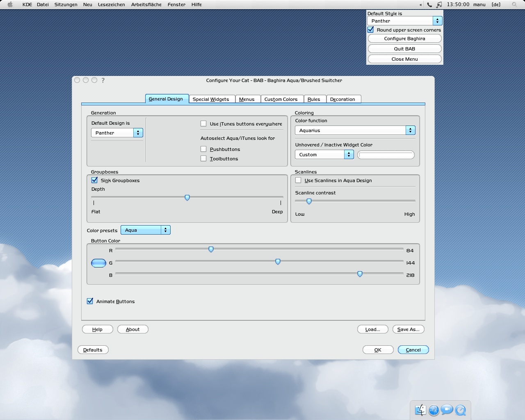Open the Lesezeichen menu
This screenshot has height=420, width=525.
pyautogui.click(x=112, y=5)
